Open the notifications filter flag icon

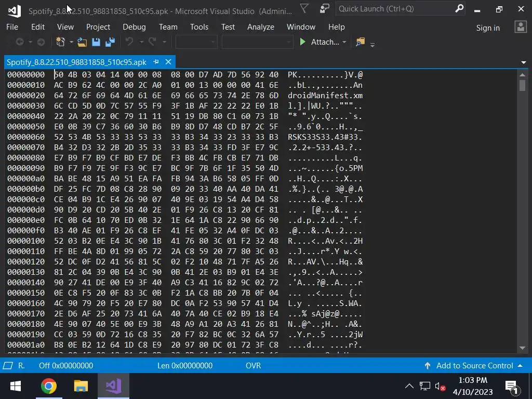304,8
